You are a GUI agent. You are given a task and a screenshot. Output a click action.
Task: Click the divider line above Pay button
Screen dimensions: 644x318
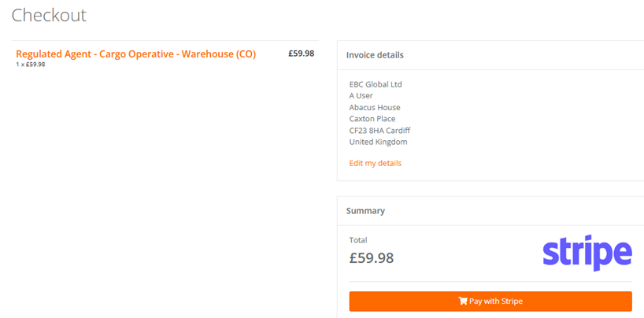490,282
